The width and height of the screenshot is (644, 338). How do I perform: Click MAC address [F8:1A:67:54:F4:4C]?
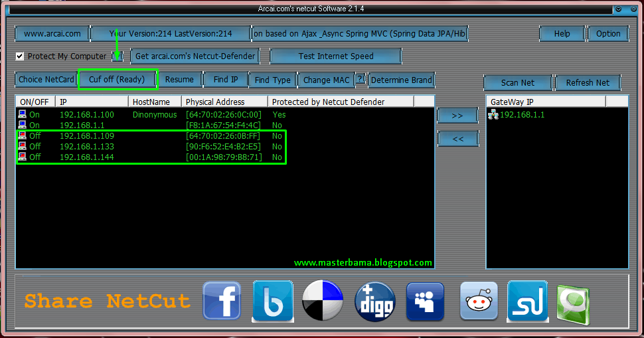tap(224, 126)
